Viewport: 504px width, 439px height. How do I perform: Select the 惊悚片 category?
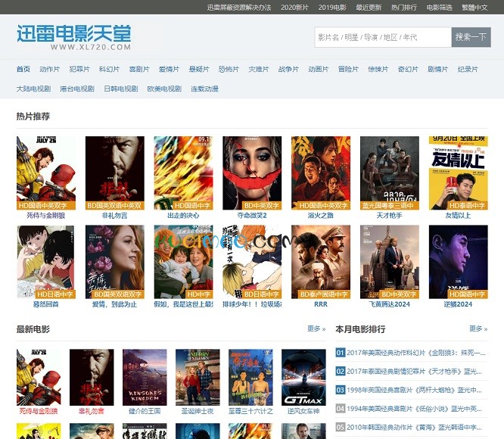[378, 69]
